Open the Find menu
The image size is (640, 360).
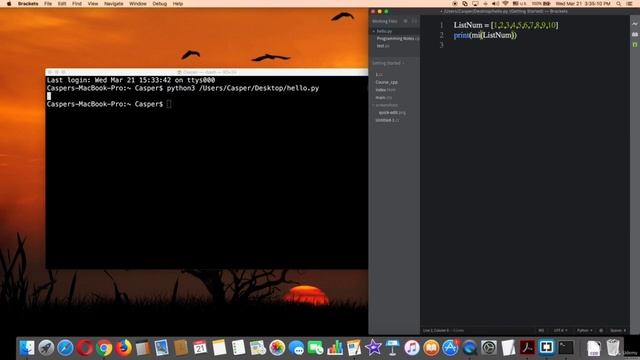(x=77, y=4)
